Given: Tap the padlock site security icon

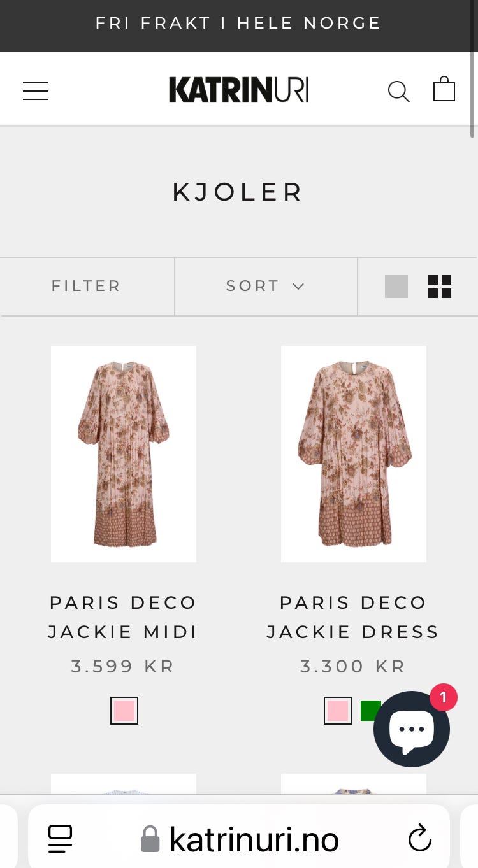Looking at the screenshot, I should 150,839.
